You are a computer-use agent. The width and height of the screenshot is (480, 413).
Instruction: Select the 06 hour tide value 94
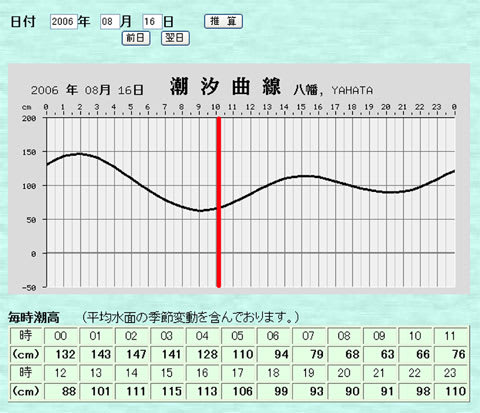click(x=274, y=354)
